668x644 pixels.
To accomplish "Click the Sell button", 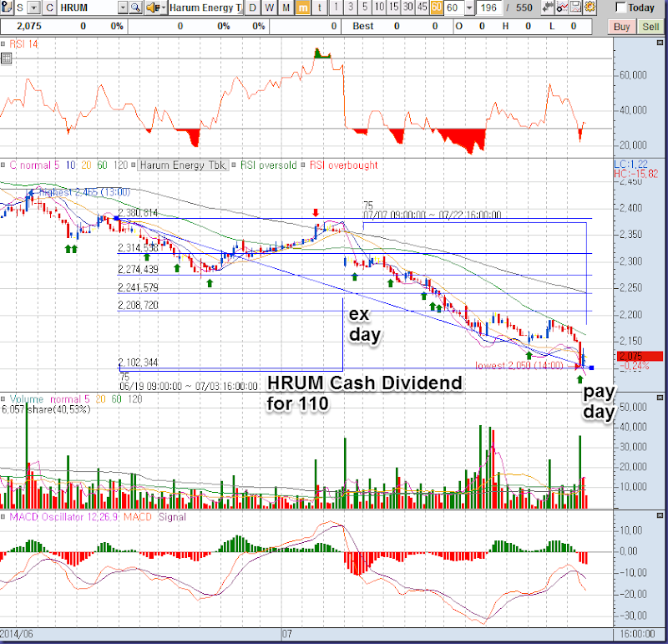I will tap(650, 26).
